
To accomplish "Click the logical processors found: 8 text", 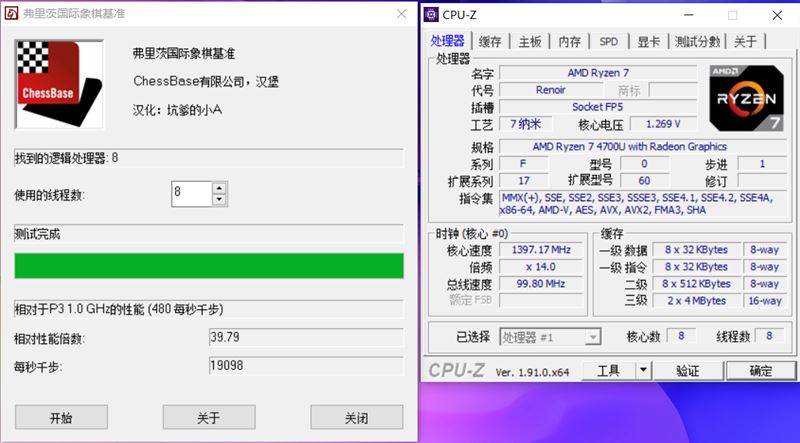I will [66, 158].
